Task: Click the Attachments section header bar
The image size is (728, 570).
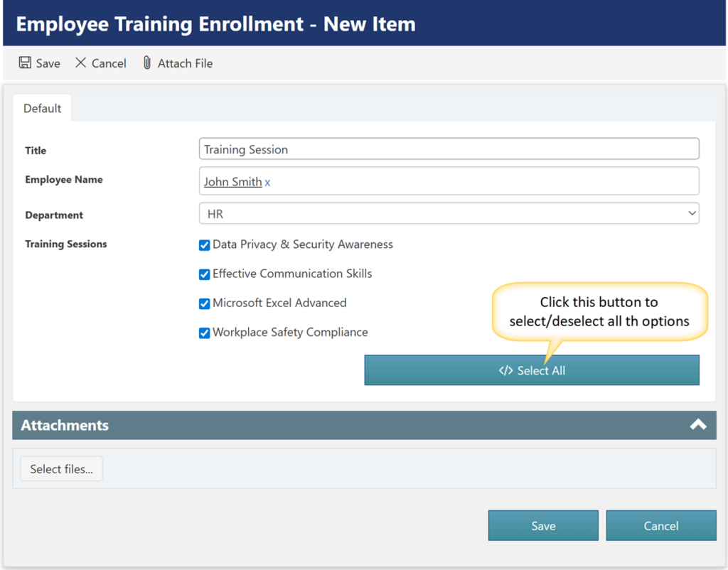Action: pos(355,425)
